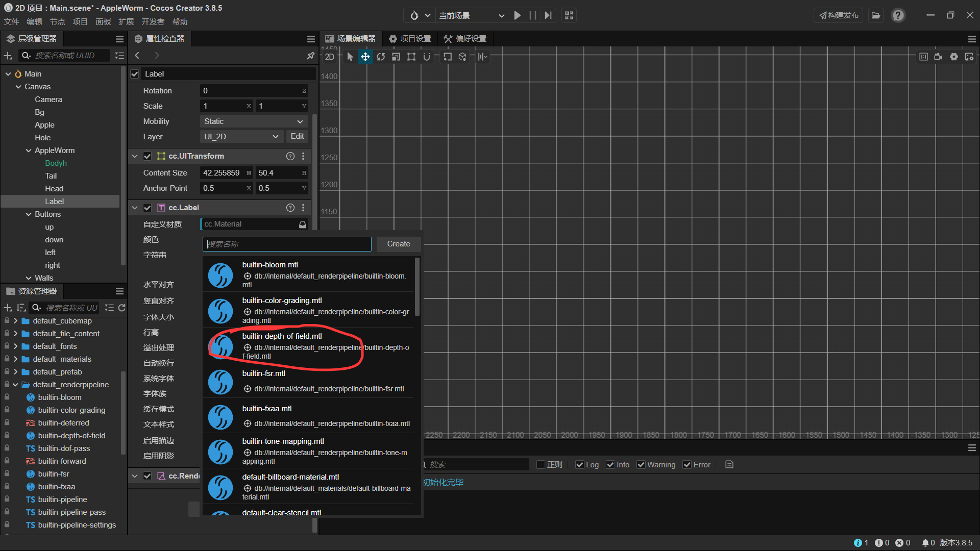Toggle the Warning log filter checkbox
The width and height of the screenshot is (980, 551).
point(641,465)
